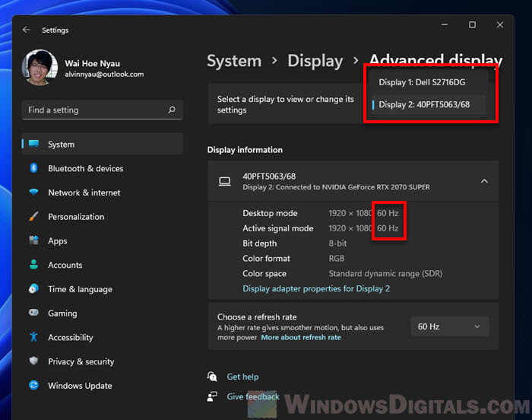Click System in the breadcrumb
532x420 pixels.
tap(234, 61)
